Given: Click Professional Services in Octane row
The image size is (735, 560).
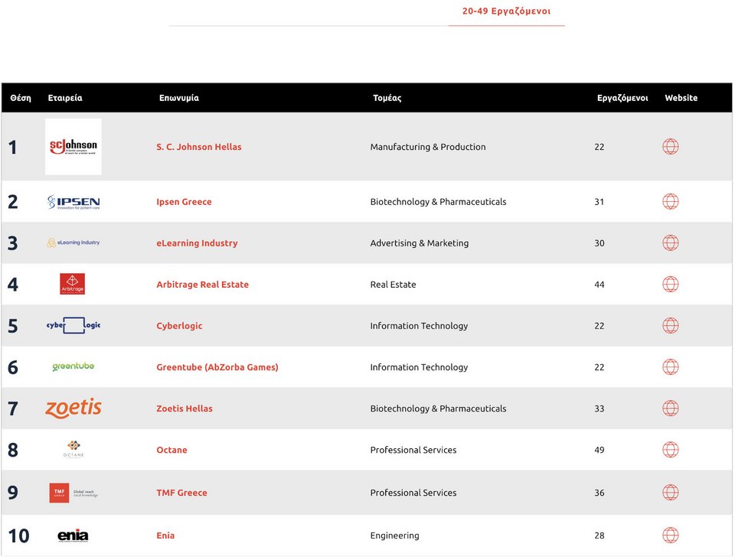Looking at the screenshot, I should (x=413, y=450).
